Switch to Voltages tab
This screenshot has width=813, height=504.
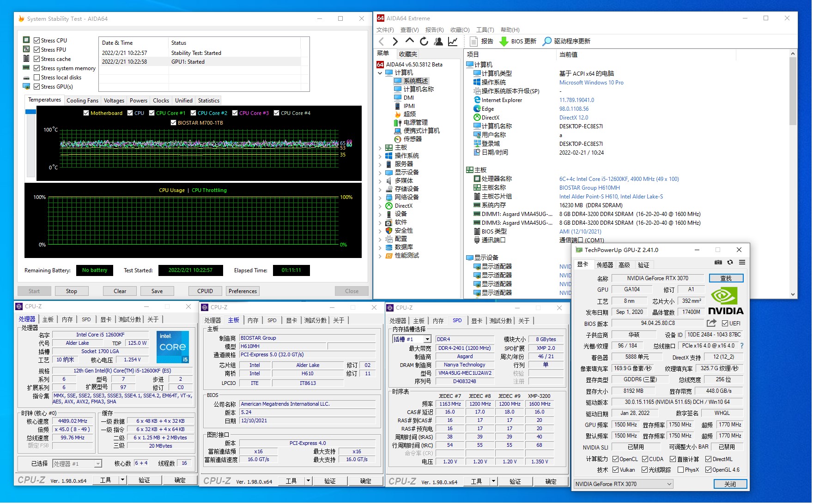pyautogui.click(x=114, y=100)
